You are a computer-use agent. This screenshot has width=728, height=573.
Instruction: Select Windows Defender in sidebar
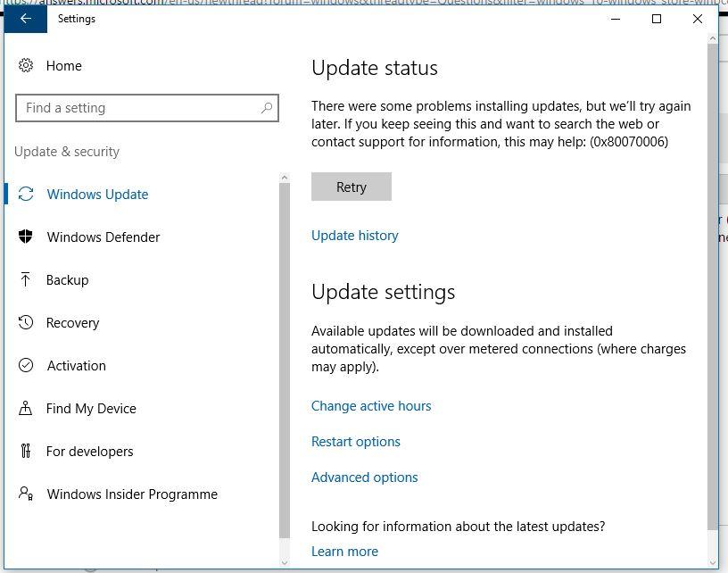(x=103, y=237)
